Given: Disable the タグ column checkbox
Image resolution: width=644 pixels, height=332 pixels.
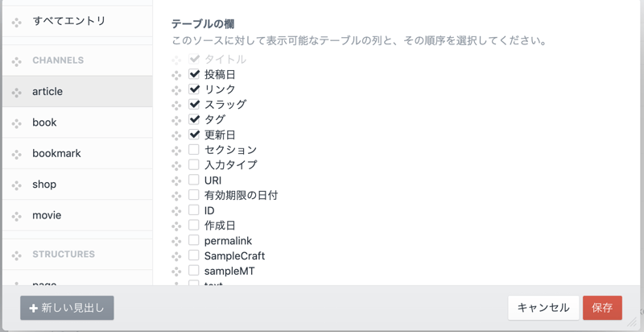Looking at the screenshot, I should 194,119.
